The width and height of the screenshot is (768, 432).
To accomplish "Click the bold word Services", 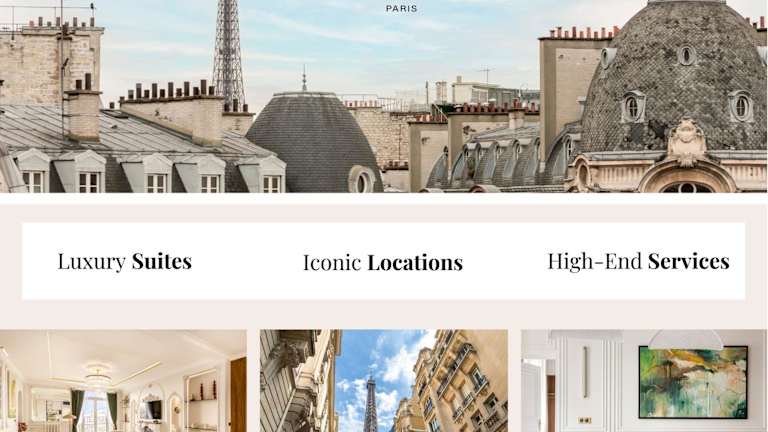I will click(x=689, y=262).
